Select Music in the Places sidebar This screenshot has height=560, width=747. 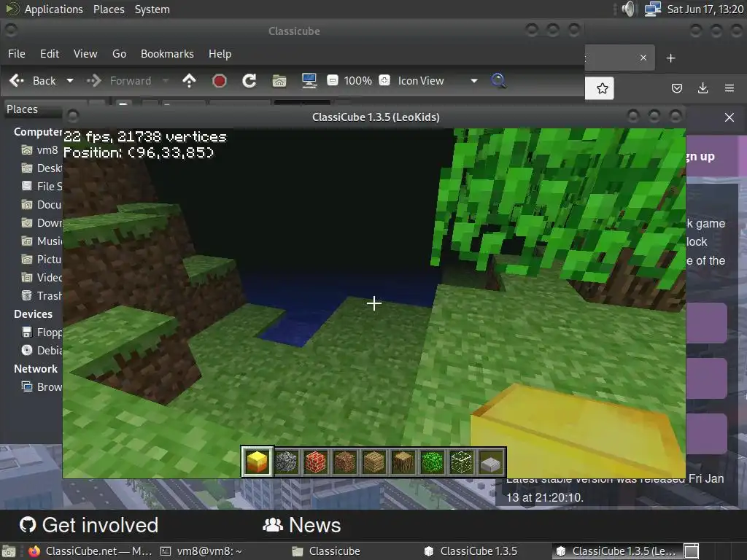(x=41, y=241)
